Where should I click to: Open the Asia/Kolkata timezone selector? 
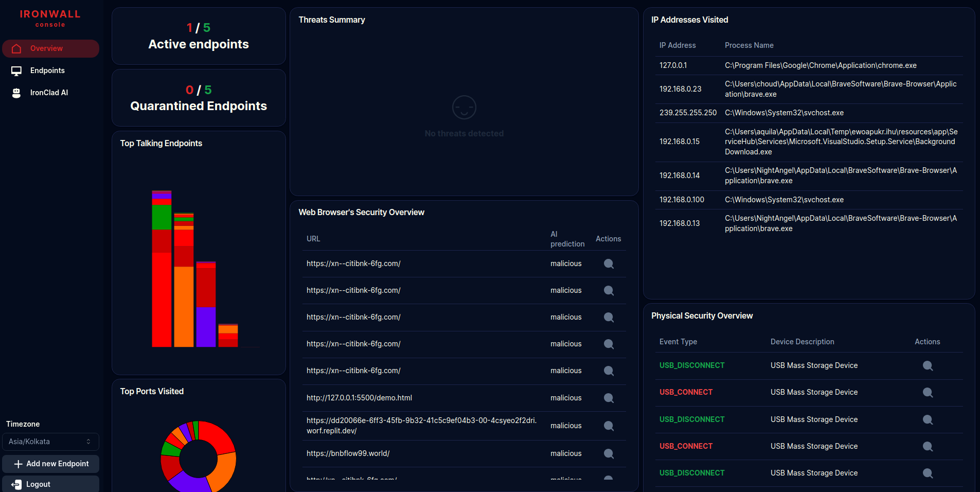50,442
